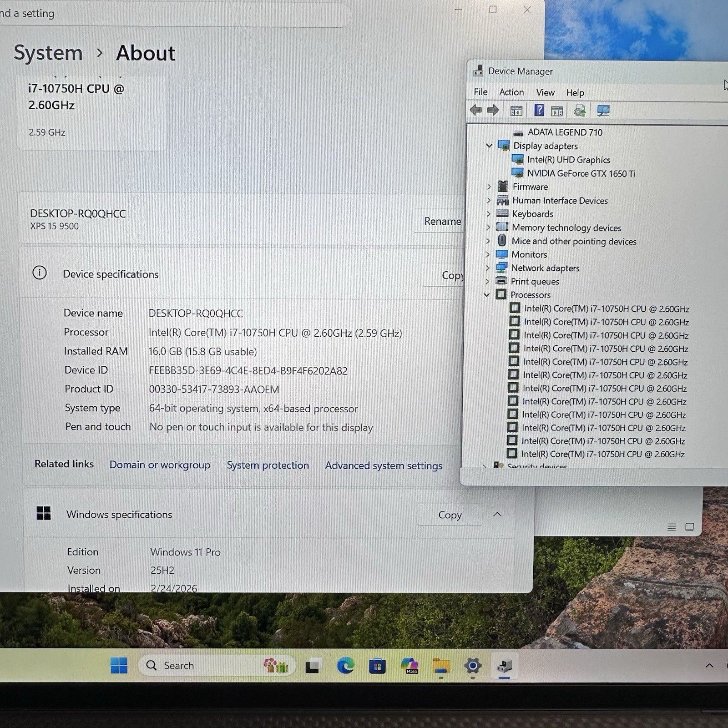Open the Action menu in Device Manager
The height and width of the screenshot is (728, 728).
point(511,92)
